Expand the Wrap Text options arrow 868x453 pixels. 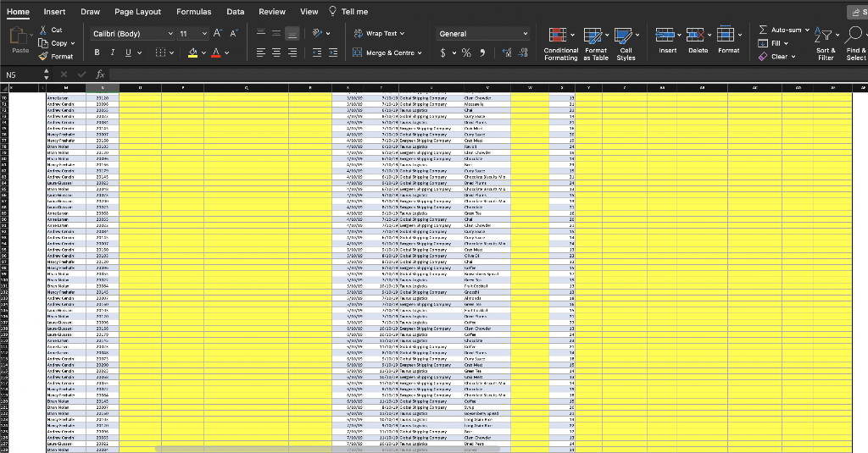point(402,34)
